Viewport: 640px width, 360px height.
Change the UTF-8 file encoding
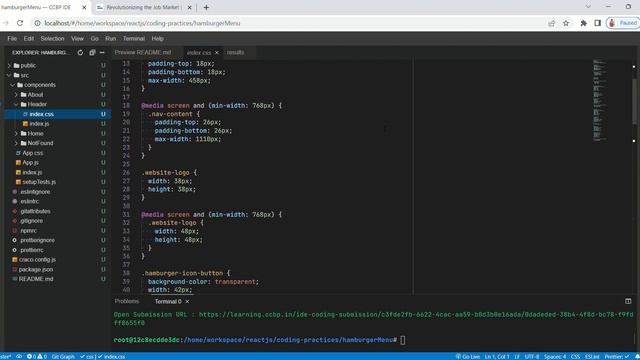pos(532,357)
